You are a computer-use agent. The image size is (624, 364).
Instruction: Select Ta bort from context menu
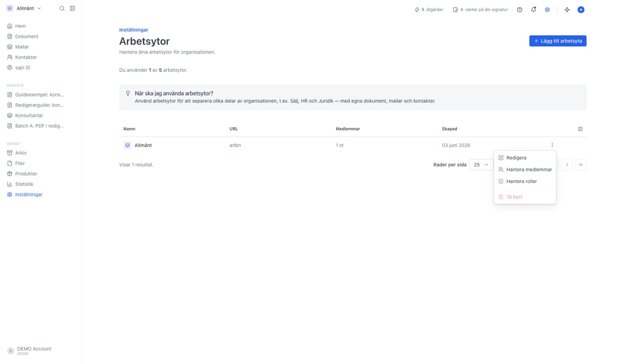(x=525, y=197)
